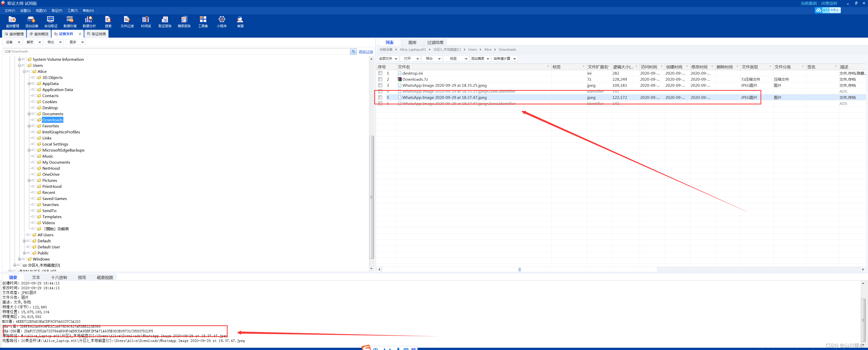Check the box for desktop.ini row
The height and width of the screenshot is (350, 868).
[x=380, y=73]
